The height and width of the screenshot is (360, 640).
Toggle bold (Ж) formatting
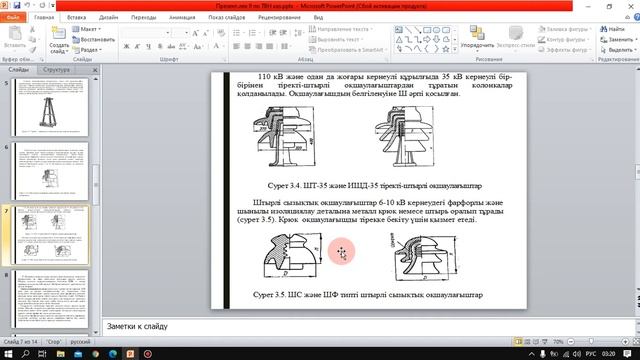coord(127,47)
